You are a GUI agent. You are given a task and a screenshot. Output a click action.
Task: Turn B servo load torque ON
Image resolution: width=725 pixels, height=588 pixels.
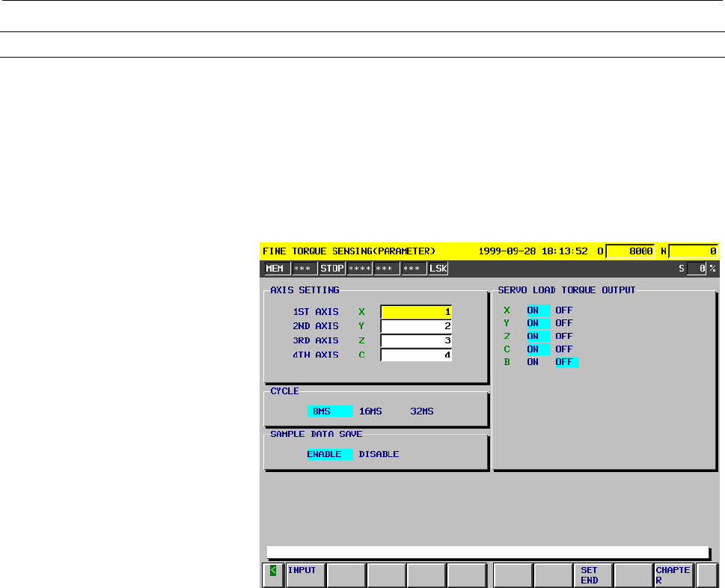pos(533,362)
